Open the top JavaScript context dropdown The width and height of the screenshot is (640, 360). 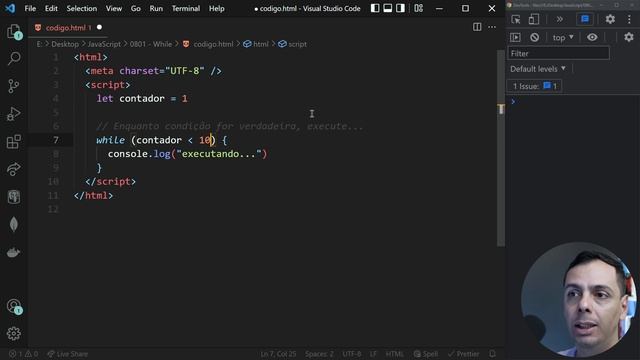(x=563, y=37)
